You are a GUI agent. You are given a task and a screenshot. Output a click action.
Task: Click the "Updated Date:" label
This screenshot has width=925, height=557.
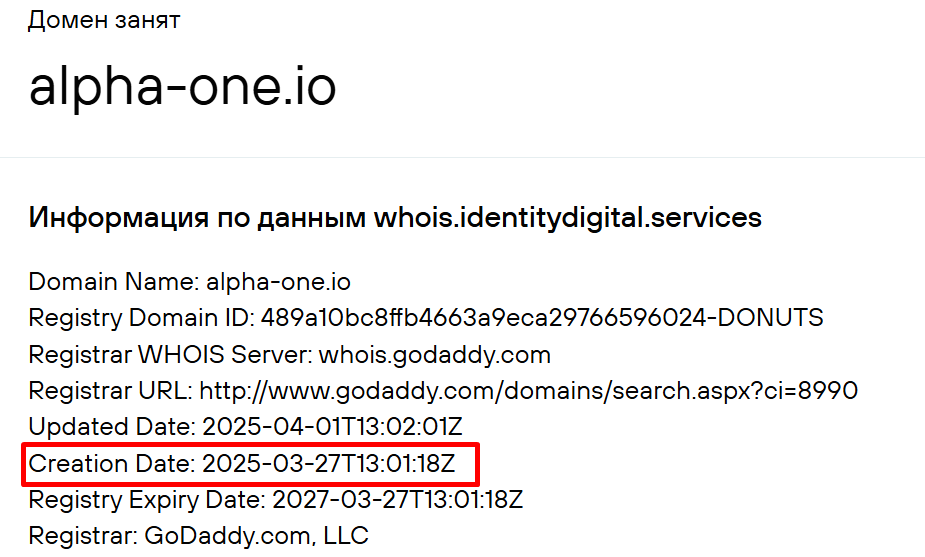pos(112,427)
